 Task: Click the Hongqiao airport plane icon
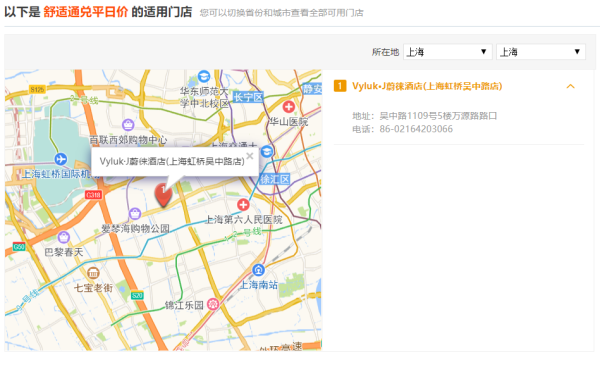tap(60, 158)
